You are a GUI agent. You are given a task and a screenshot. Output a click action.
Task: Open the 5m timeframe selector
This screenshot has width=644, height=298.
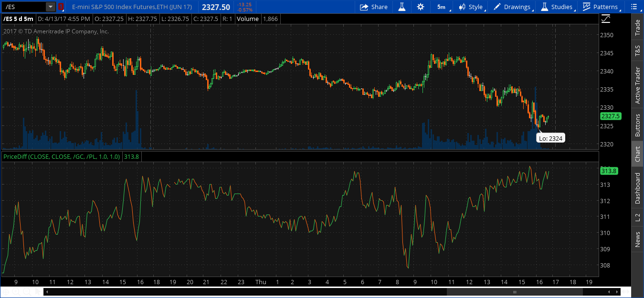[x=441, y=7]
